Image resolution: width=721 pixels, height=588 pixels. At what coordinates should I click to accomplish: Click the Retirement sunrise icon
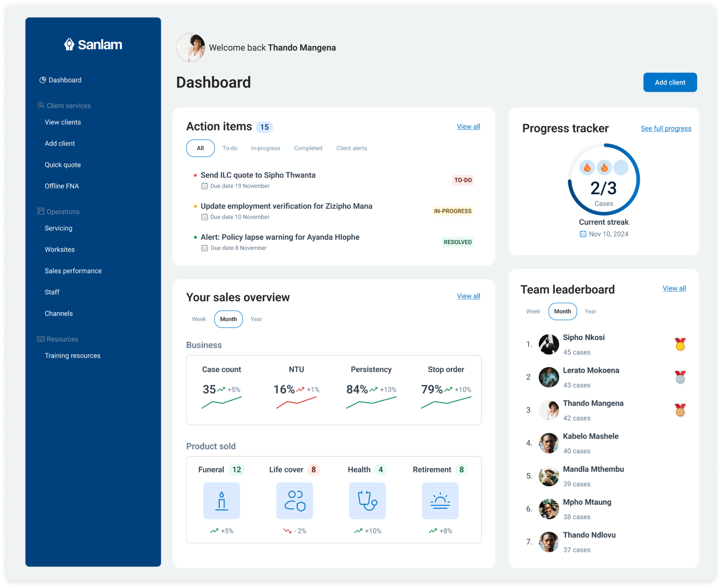440,500
